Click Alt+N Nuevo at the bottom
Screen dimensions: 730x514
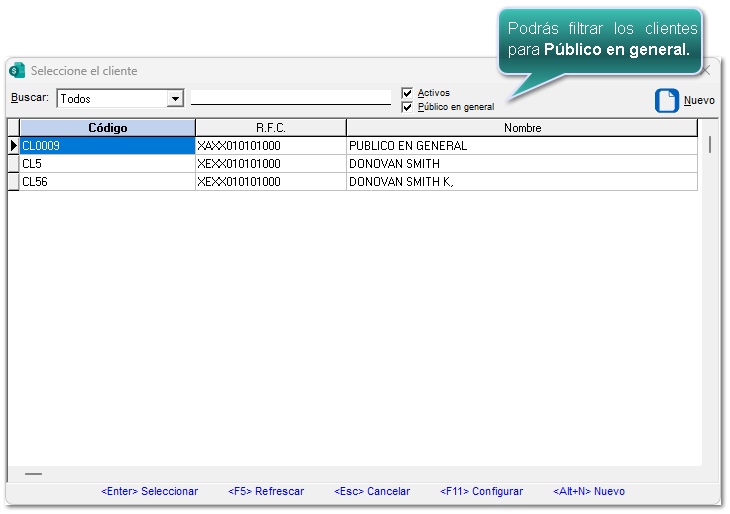[x=589, y=492]
